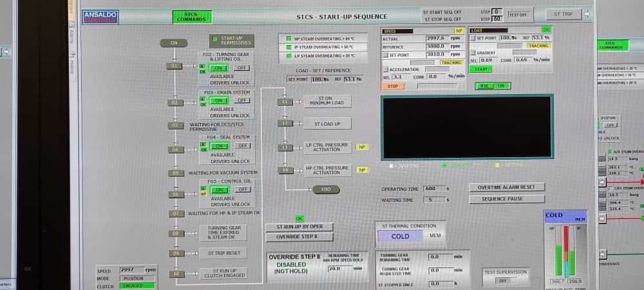Turn OFF FG2 Turning Gear & Lifting Oil
The width and height of the screenshot is (644, 290).
(241, 68)
